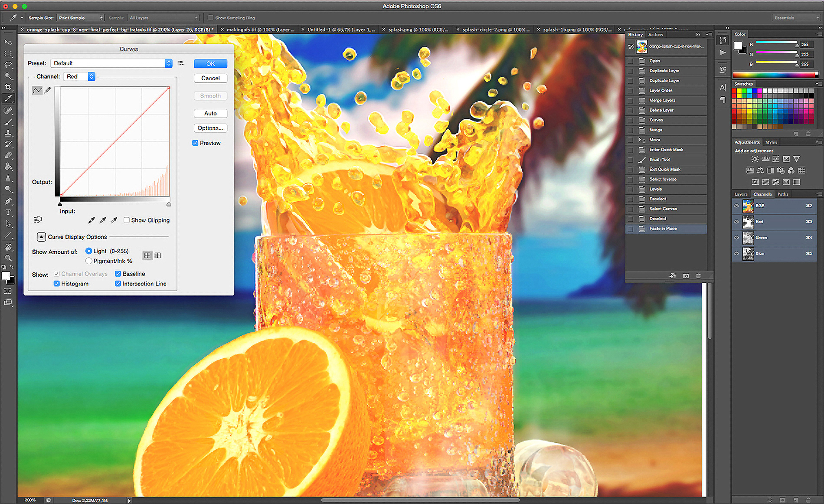Select Light (0-255) radio button
The width and height of the screenshot is (824, 504).
pos(88,251)
